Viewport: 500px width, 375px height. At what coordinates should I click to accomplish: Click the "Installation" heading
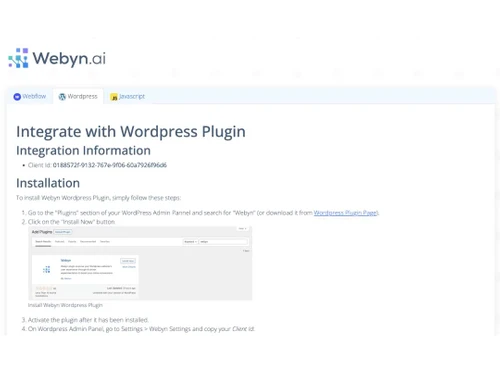pyautogui.click(x=48, y=183)
